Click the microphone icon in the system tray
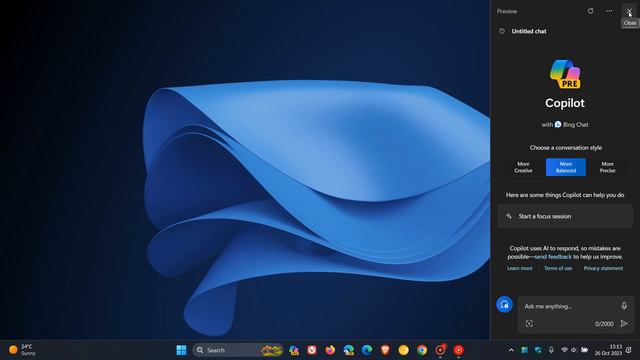 [x=551, y=350]
